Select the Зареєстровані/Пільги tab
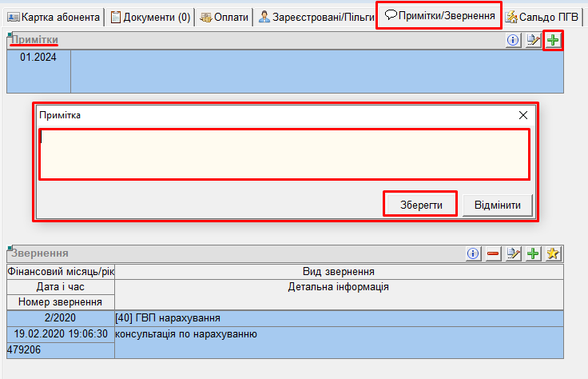588x379 pixels. [316, 17]
